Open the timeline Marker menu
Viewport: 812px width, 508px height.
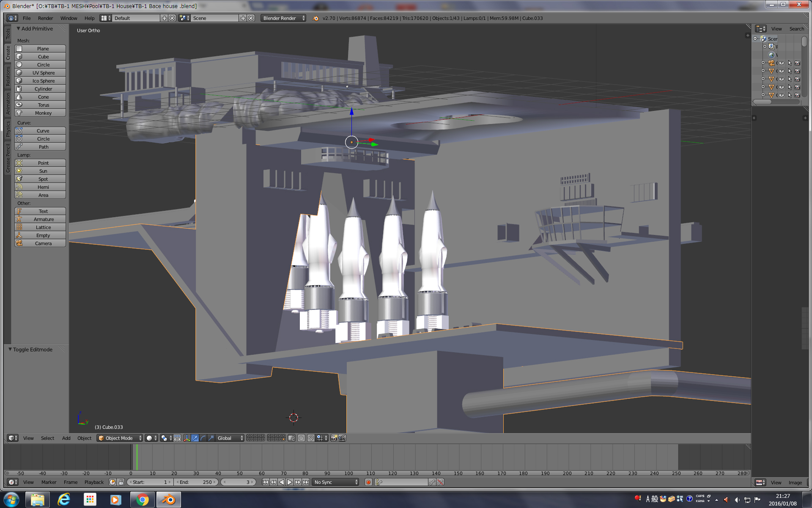coord(49,482)
